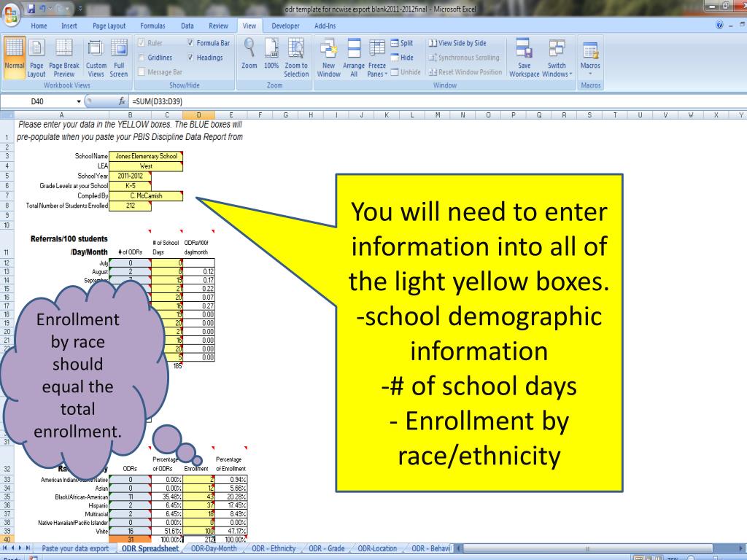Set zoom to 100%

coord(271,53)
